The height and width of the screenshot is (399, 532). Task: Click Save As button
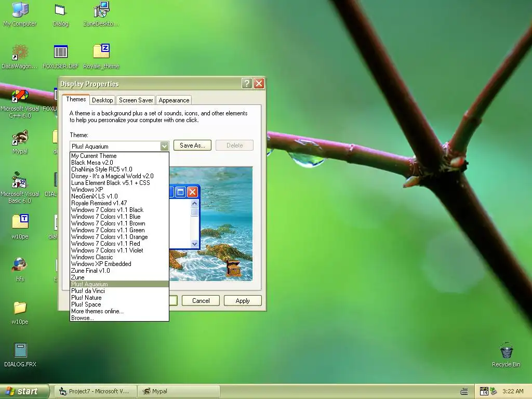point(192,145)
